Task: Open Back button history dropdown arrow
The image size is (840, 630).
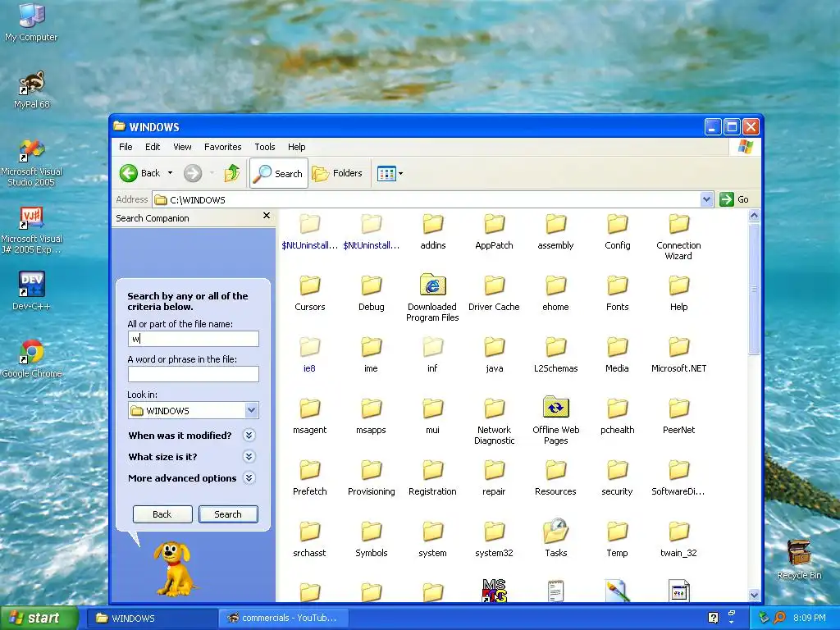Action: click(x=171, y=173)
